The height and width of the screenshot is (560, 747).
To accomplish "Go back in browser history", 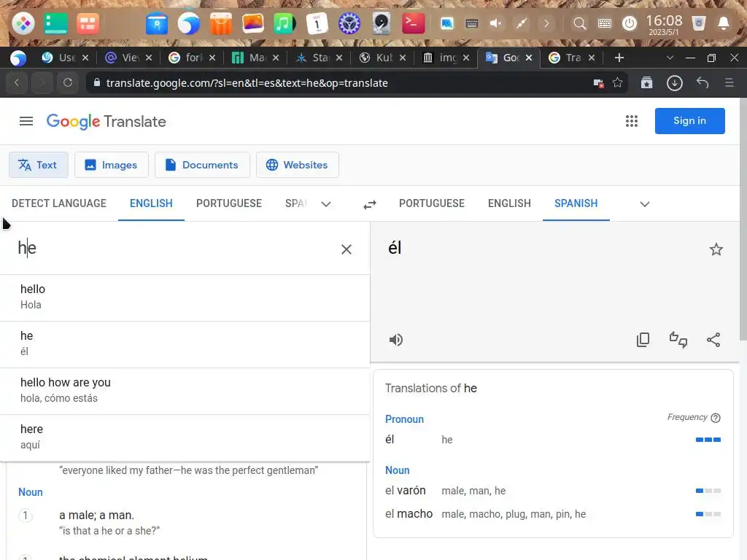I will pyautogui.click(x=17, y=83).
